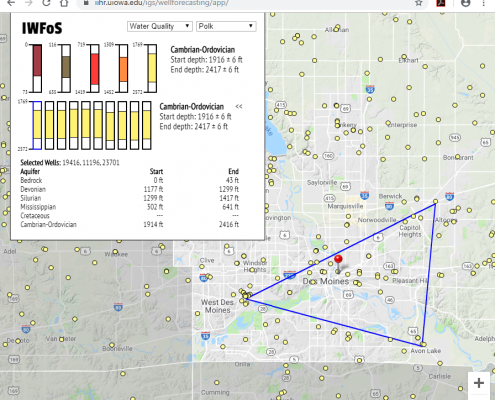
Task: Select the dark red Bedrock well column
Action: point(37,68)
